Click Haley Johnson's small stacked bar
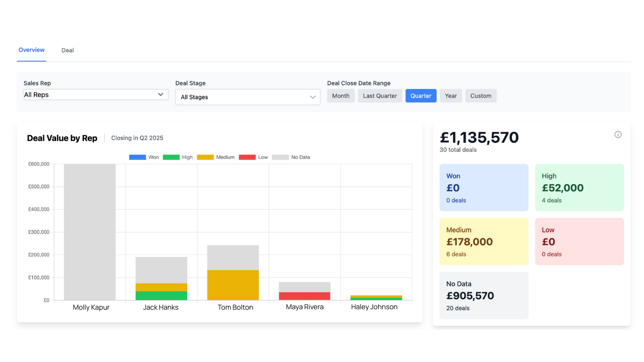 point(376,298)
